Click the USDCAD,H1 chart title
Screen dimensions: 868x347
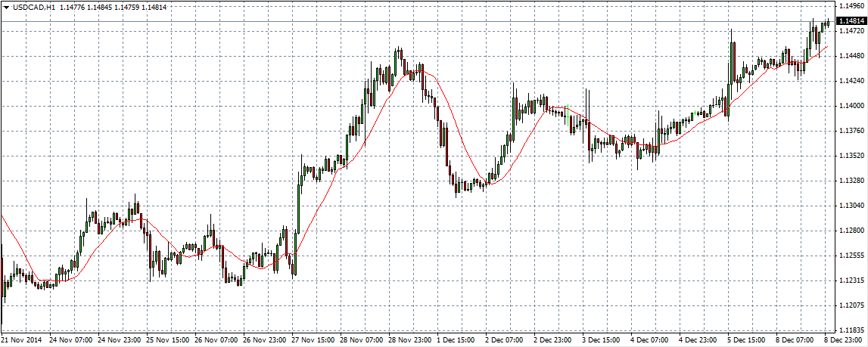pyautogui.click(x=33, y=8)
